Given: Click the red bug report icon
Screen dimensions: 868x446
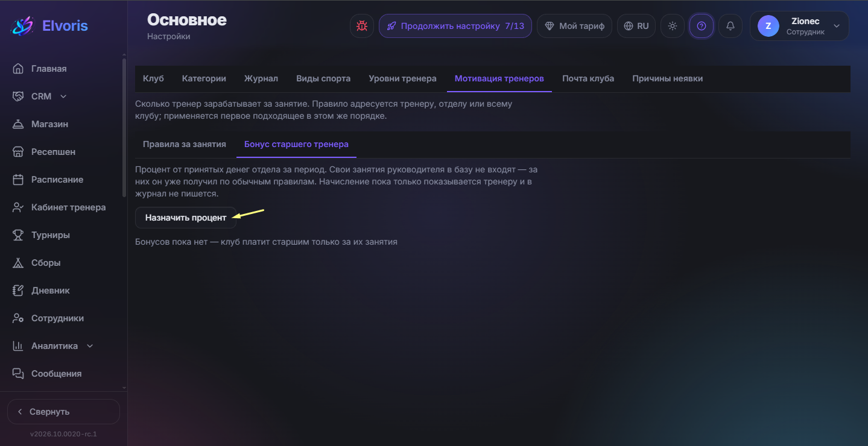Looking at the screenshot, I should pyautogui.click(x=362, y=26).
